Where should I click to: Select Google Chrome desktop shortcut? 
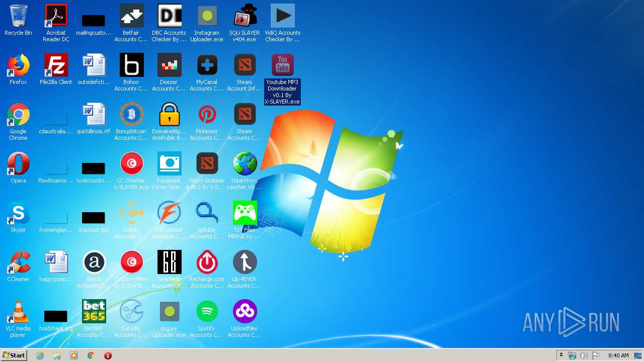pyautogui.click(x=18, y=122)
